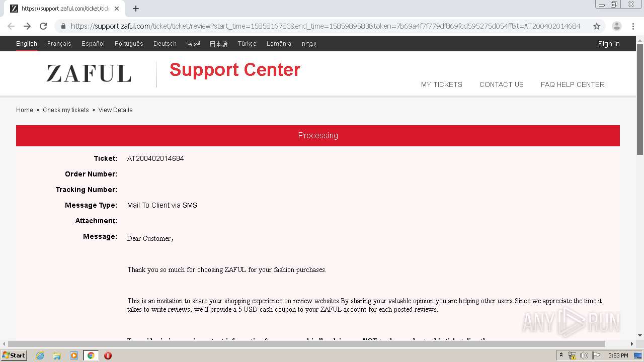Select the support.zaful.com browser tab

(64, 9)
